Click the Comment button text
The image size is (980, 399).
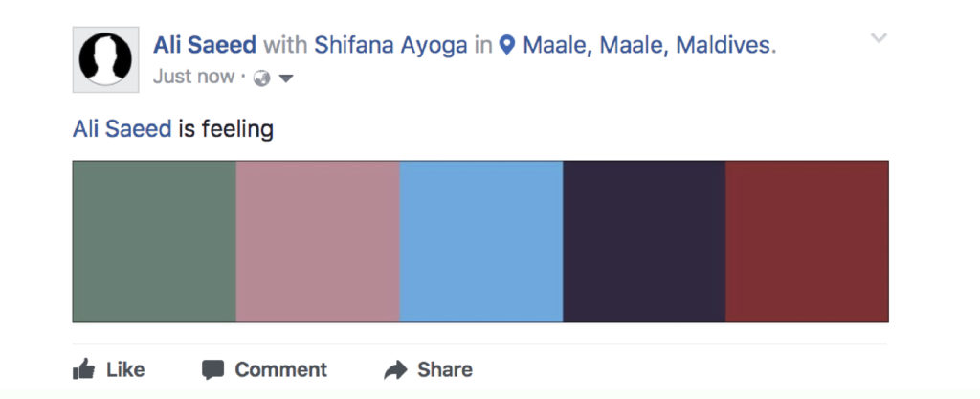pyautogui.click(x=281, y=369)
